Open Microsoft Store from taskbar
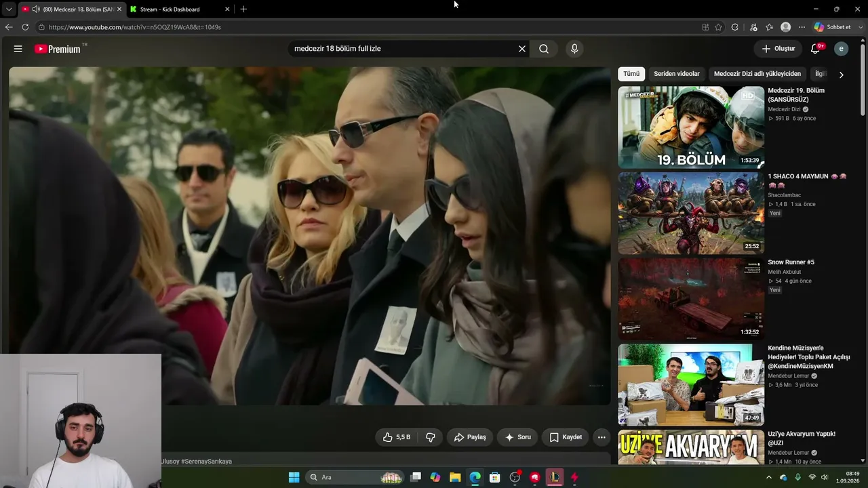The image size is (868, 488). coord(495,477)
